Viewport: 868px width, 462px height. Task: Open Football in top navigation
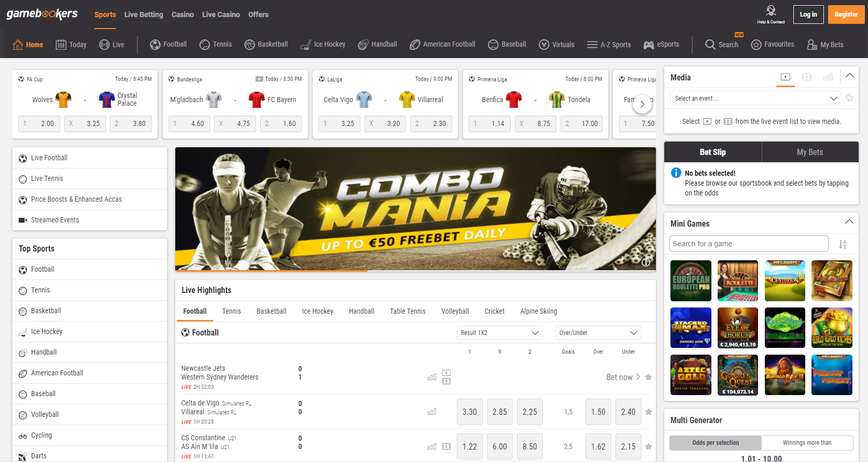tap(169, 45)
